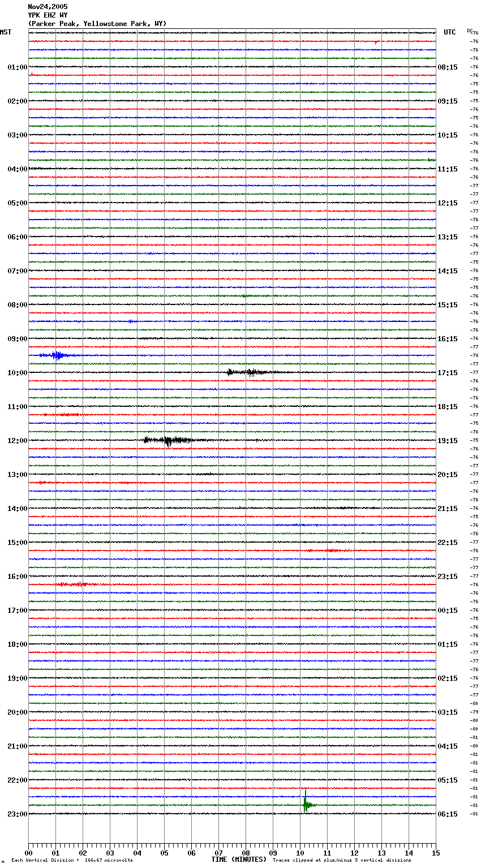Viewport: 481px width, 868px height.
Task: Click the 'Traces clipped at plus/minus 5 vertical divisions' note
Action: tap(342, 861)
